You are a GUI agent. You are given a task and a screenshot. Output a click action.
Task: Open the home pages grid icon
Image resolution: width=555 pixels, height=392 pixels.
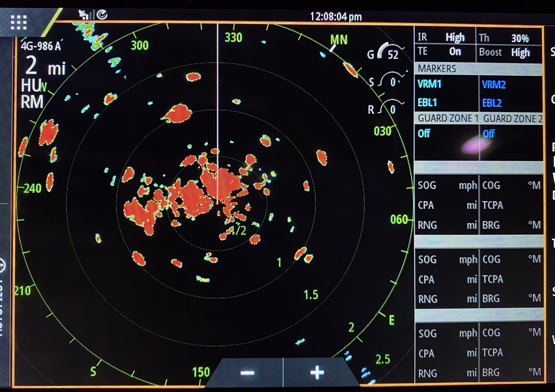click(x=19, y=22)
